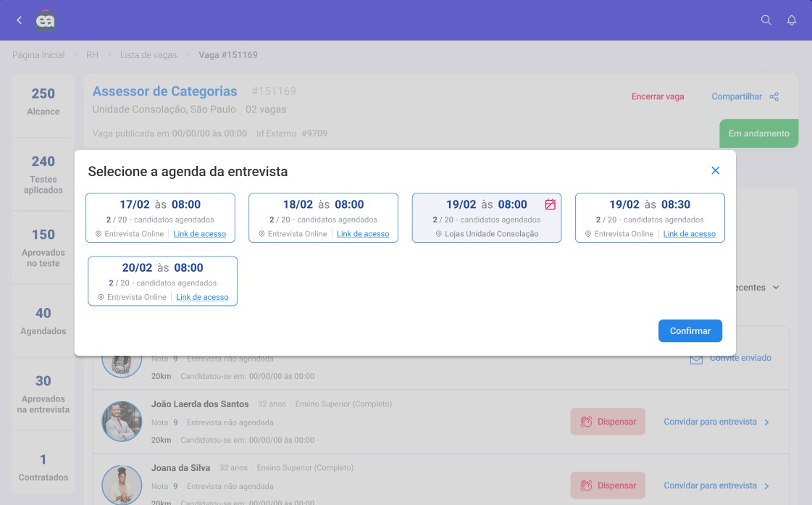Image resolution: width=812 pixels, height=505 pixels.
Task: Click envelope icon beside Convite enviado
Action: (x=696, y=359)
